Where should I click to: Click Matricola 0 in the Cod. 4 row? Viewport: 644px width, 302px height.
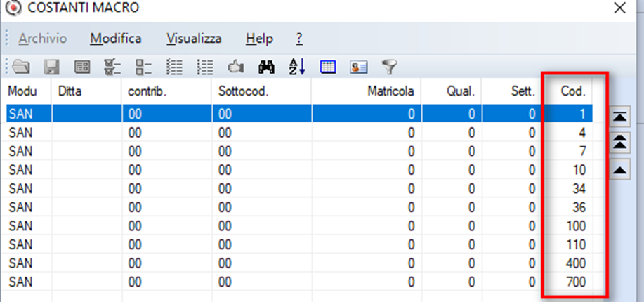(x=411, y=133)
